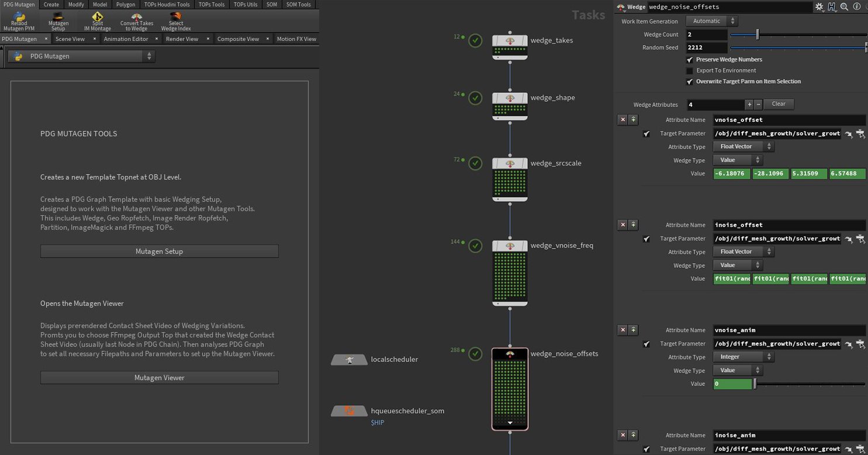This screenshot has width=868, height=455.
Task: Open Attribute Type dropdown for inoise_offset
Action: (x=743, y=252)
